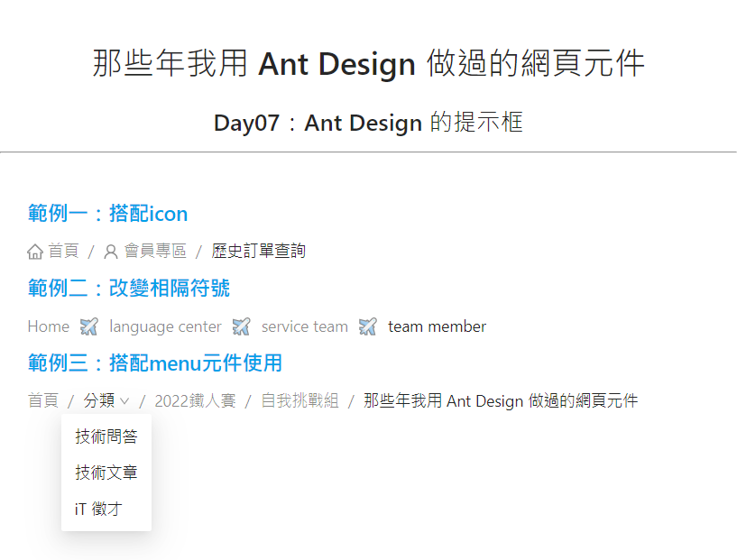Click the user icon beside 會員專區
737x560 pixels.
(x=111, y=252)
